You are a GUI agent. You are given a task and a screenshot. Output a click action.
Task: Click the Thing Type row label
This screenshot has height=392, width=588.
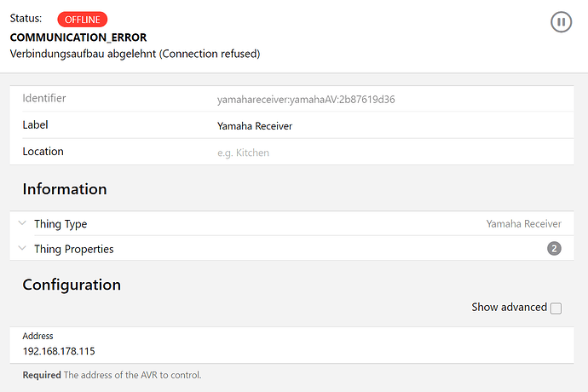(61, 224)
